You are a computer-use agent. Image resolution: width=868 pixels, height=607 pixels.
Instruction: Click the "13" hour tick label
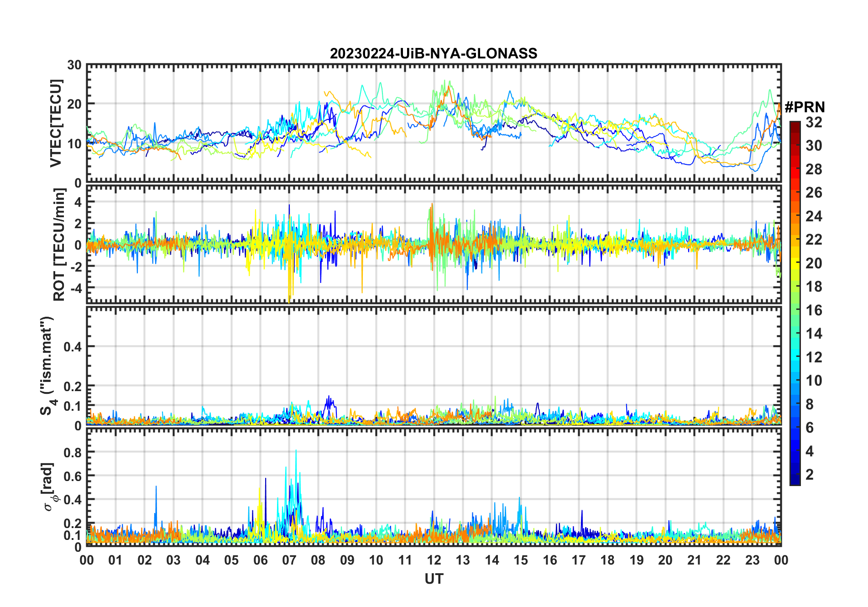tap(463, 560)
